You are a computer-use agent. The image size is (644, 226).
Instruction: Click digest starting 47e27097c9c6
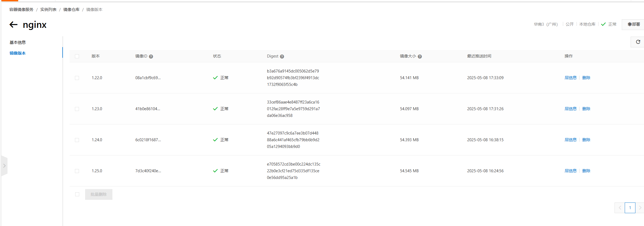(x=293, y=140)
